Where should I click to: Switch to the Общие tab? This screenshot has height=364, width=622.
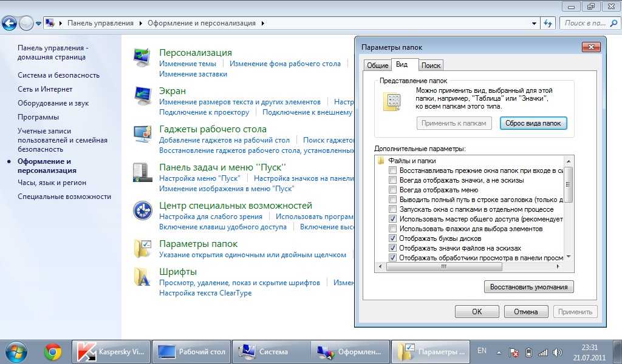click(377, 66)
